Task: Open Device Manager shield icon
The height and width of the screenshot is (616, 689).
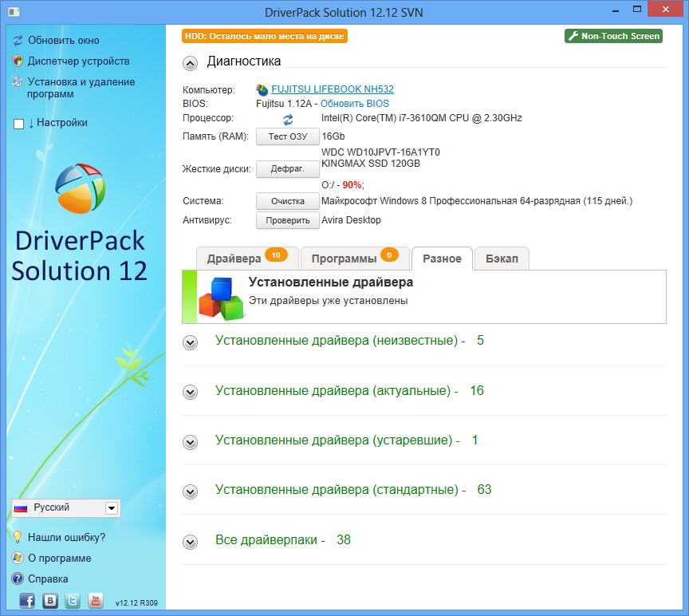Action: pyautogui.click(x=18, y=61)
